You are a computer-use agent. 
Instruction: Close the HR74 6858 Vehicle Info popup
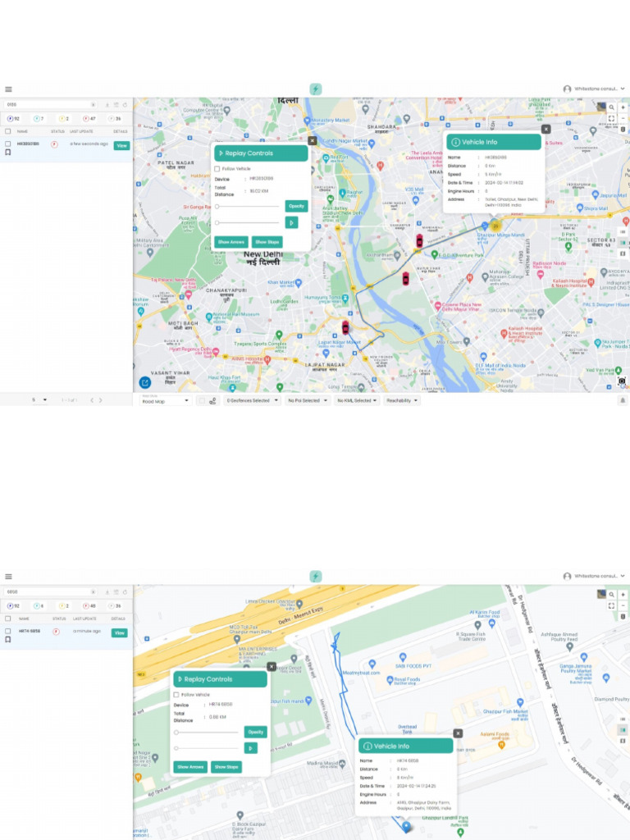click(458, 733)
